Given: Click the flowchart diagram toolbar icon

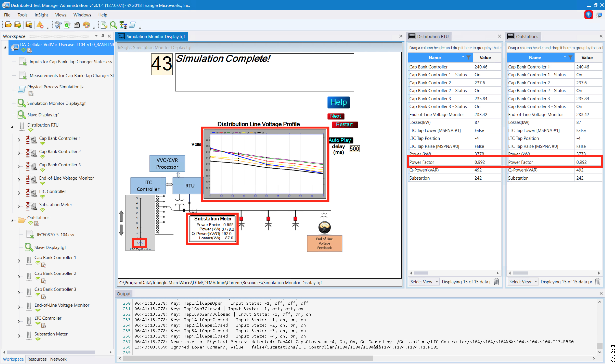Looking at the screenshot, I should (x=123, y=25).
